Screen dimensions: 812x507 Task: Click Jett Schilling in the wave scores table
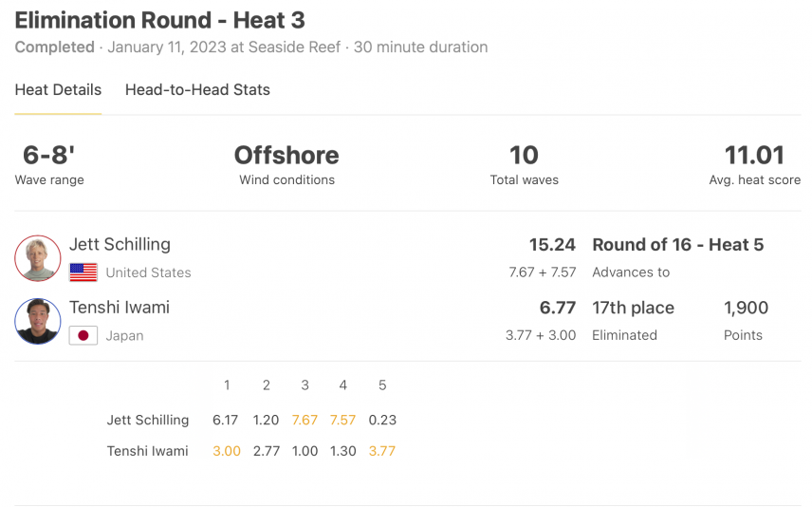tap(148, 420)
